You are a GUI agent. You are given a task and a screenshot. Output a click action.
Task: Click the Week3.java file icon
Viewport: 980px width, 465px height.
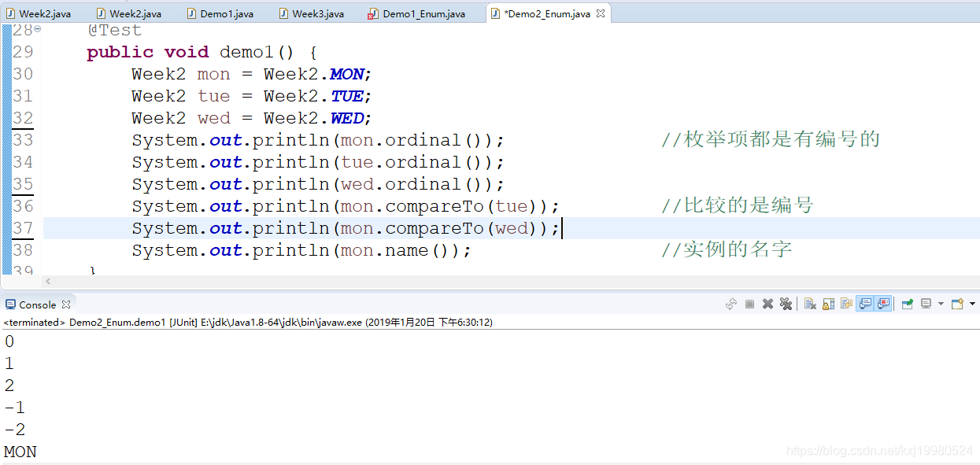tap(283, 13)
